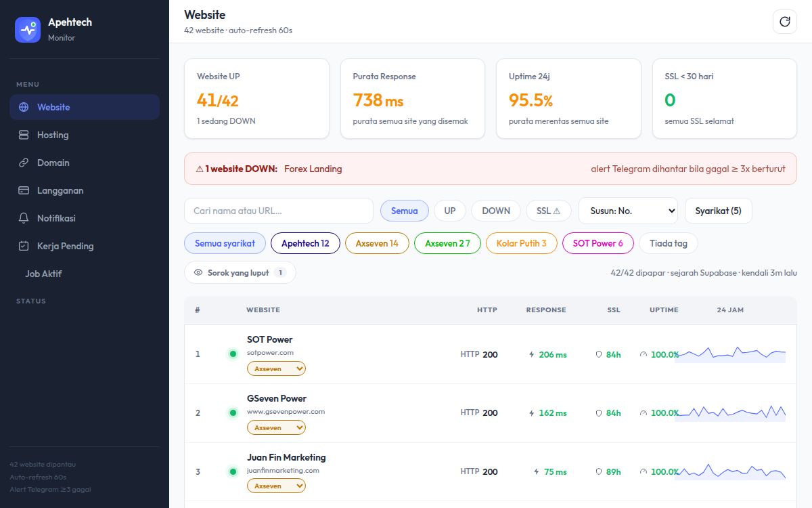Click the link icon beside Domain
812x508 pixels.
click(24, 163)
